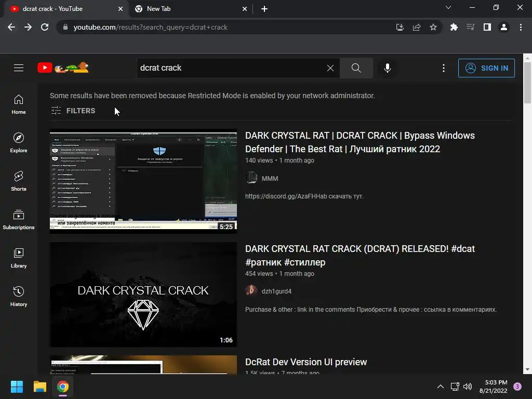Open notification center badge
Image resolution: width=532 pixels, height=399 pixels.
[x=517, y=387]
